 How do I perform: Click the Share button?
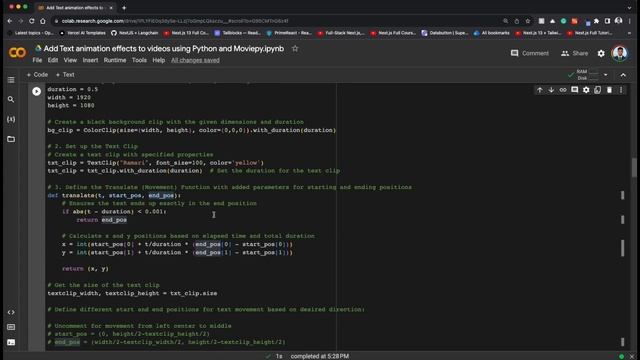(x=574, y=53)
